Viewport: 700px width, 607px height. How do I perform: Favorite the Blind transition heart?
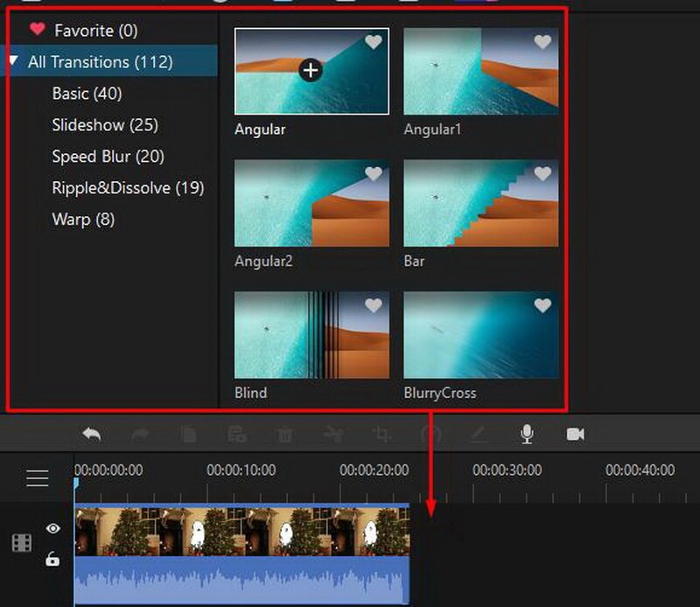click(374, 305)
